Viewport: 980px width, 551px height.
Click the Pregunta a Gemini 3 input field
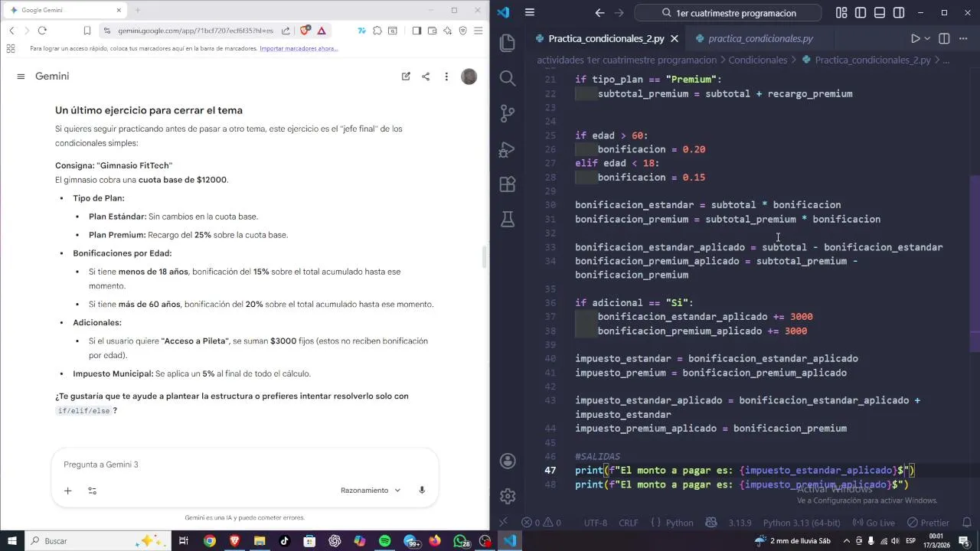pyautogui.click(x=245, y=465)
